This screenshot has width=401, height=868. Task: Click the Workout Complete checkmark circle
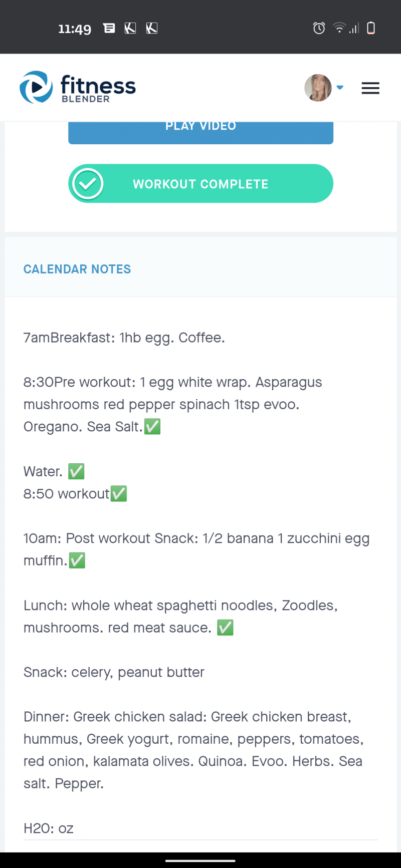point(88,184)
